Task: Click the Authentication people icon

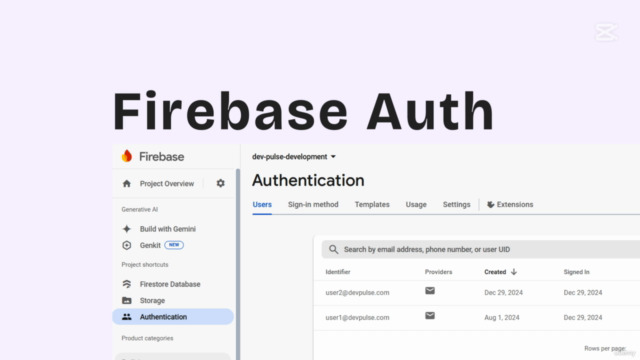Action: (127, 317)
